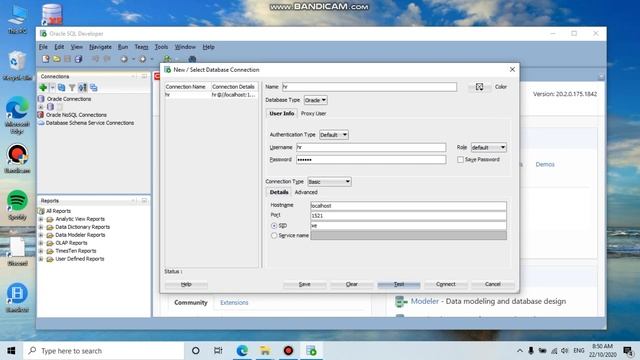This screenshot has width=640, height=360.
Task: Click the schema browser icon in Connections toolbar
Action: click(82, 87)
